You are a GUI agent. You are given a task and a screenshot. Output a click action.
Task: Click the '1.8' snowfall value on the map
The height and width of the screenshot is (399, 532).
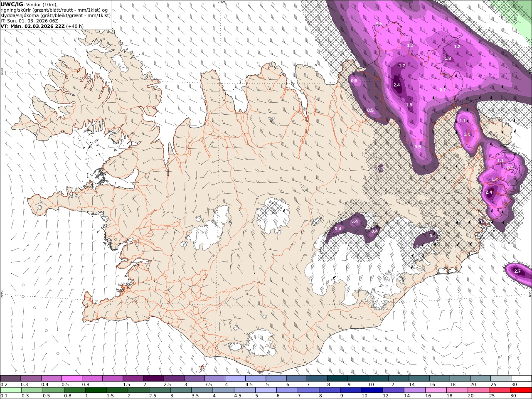448,59
